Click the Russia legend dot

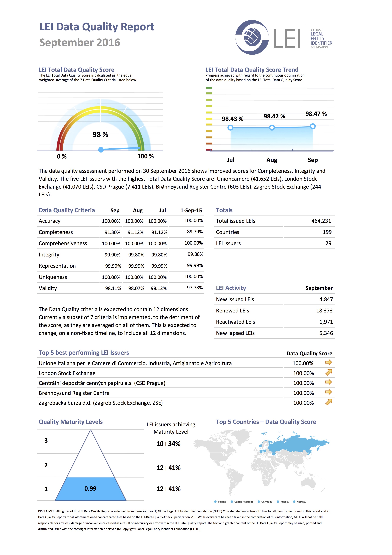[x=278, y=502]
